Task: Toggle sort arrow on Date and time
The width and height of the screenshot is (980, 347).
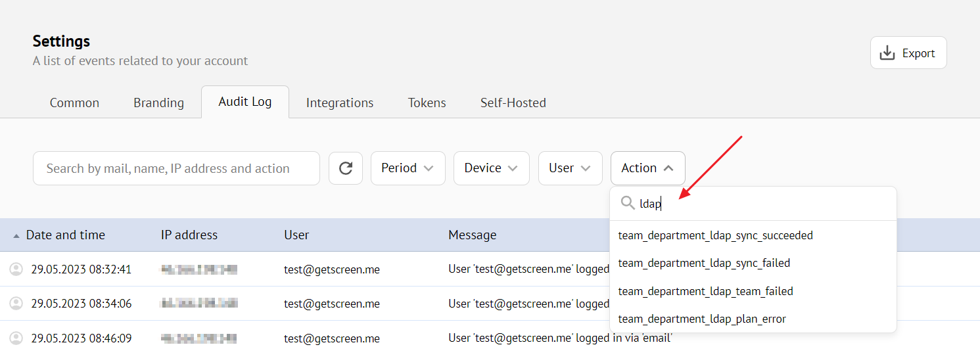Action: [x=16, y=235]
